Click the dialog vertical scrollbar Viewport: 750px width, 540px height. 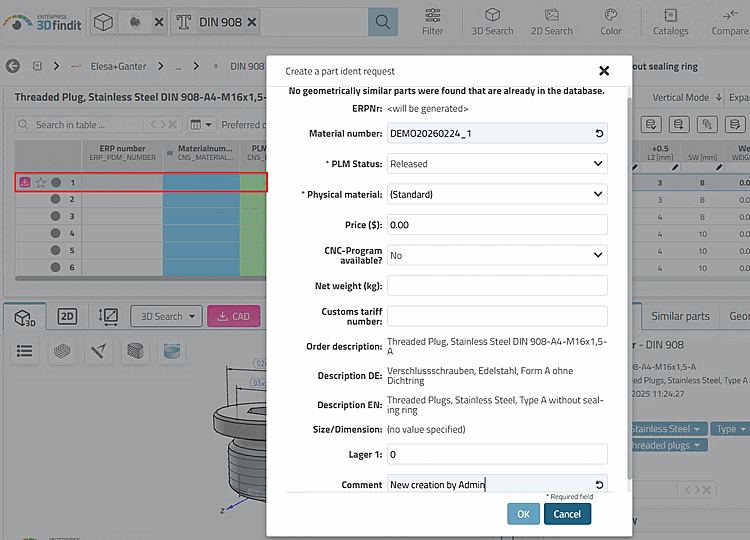[x=629, y=287]
